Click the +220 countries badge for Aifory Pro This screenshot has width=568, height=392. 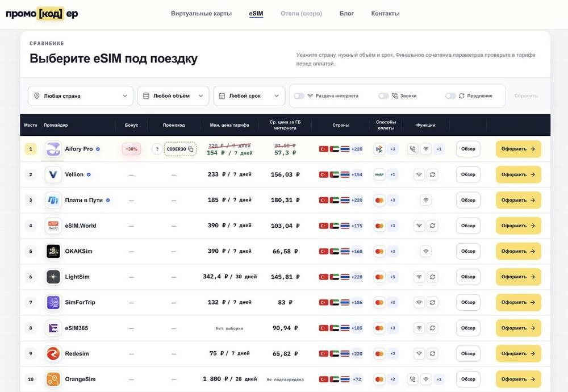coord(357,149)
